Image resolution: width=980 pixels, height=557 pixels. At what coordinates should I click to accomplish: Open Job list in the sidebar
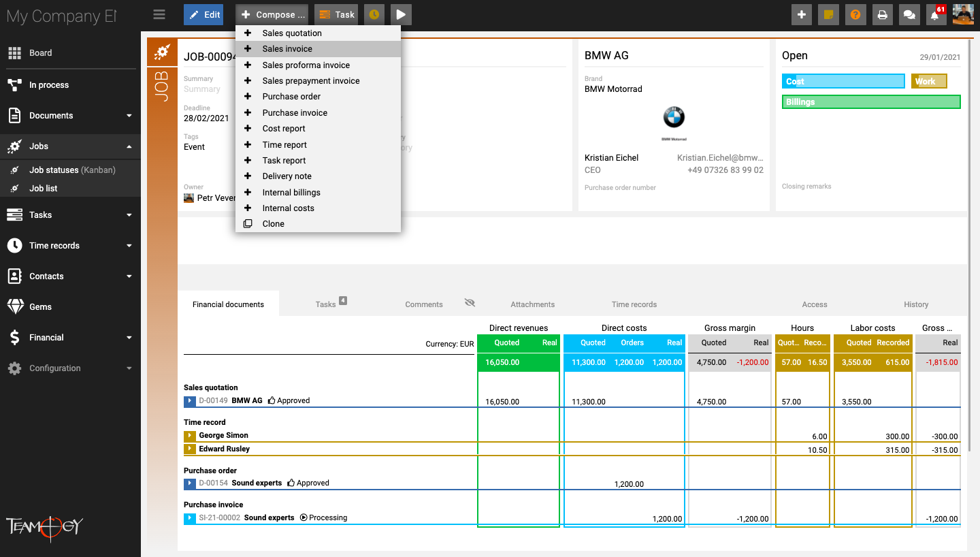(x=44, y=189)
